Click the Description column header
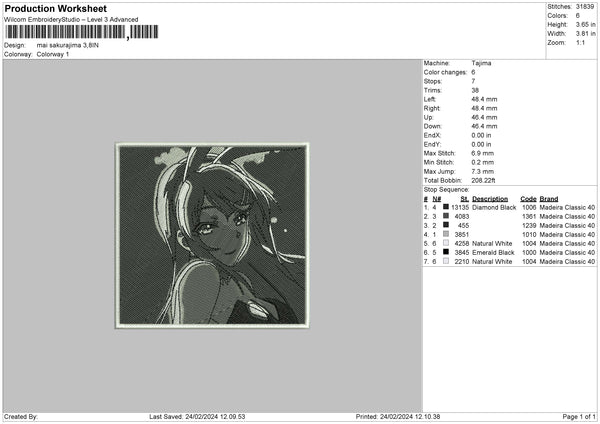 pyautogui.click(x=491, y=198)
